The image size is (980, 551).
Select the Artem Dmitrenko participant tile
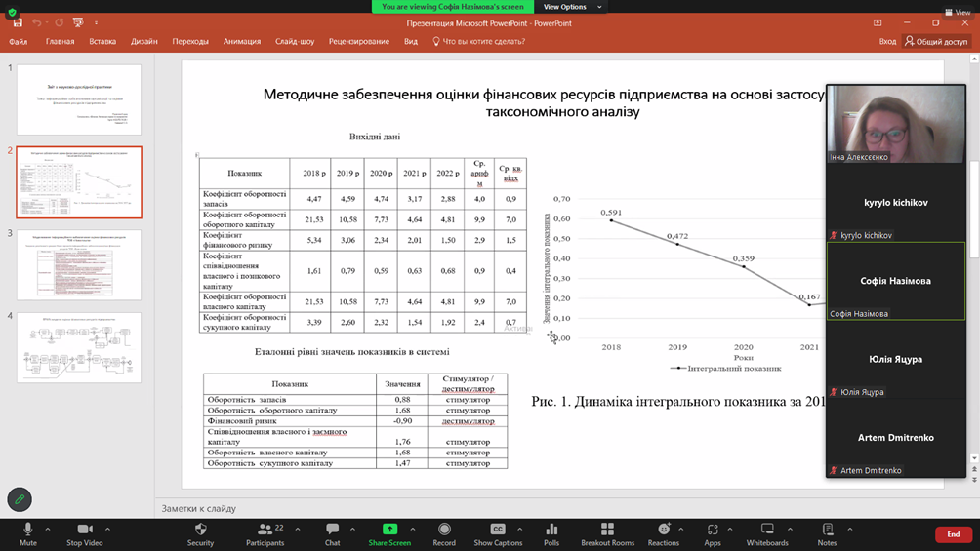(x=896, y=437)
